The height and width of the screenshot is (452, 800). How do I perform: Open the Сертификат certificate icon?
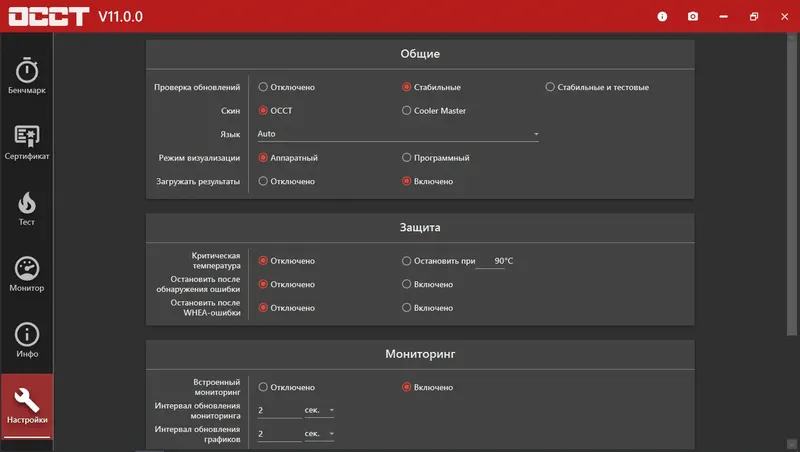(27, 136)
